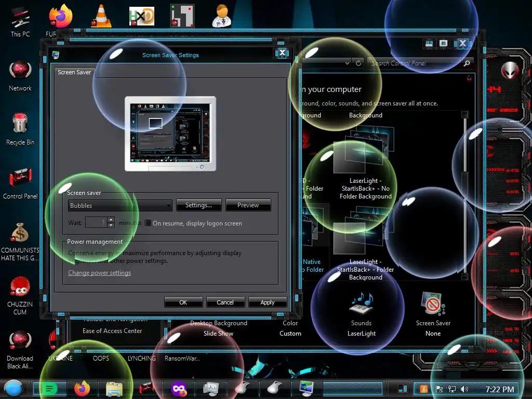Click the Search Control Panel field
Screen dimensions: 532x399
[x=416, y=63]
